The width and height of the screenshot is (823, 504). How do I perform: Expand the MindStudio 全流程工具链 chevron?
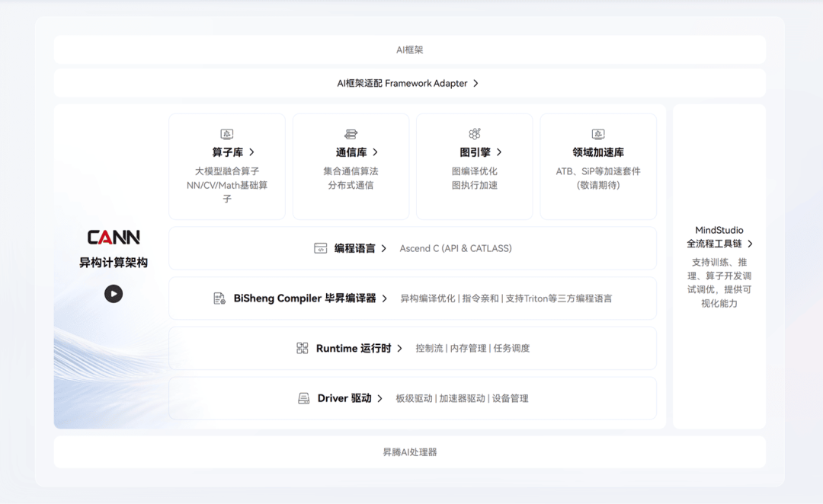[x=750, y=244]
